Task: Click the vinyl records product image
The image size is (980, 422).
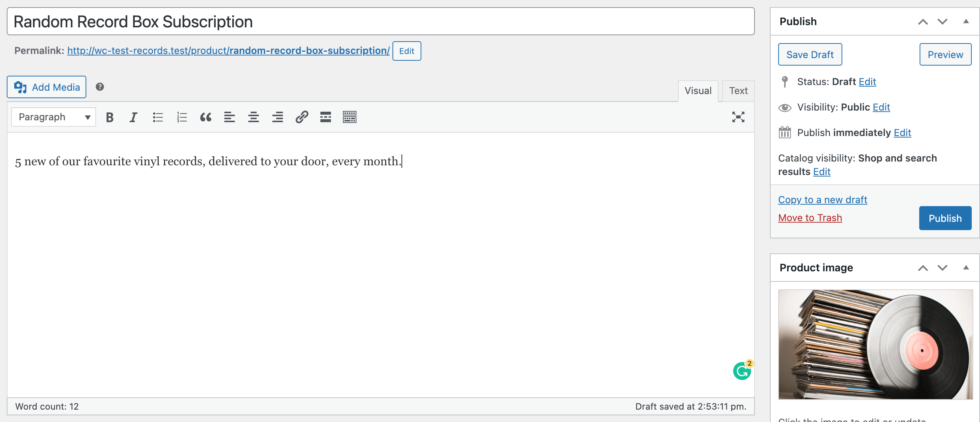Action: tap(875, 344)
